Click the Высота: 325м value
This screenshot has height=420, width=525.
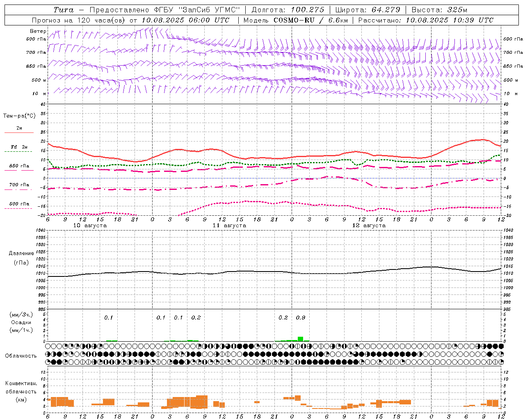click(439, 10)
